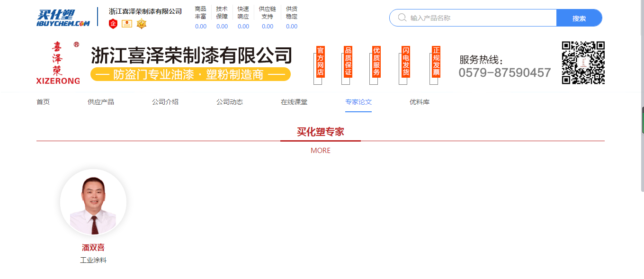Click the 快速响应 rating score

click(x=243, y=27)
